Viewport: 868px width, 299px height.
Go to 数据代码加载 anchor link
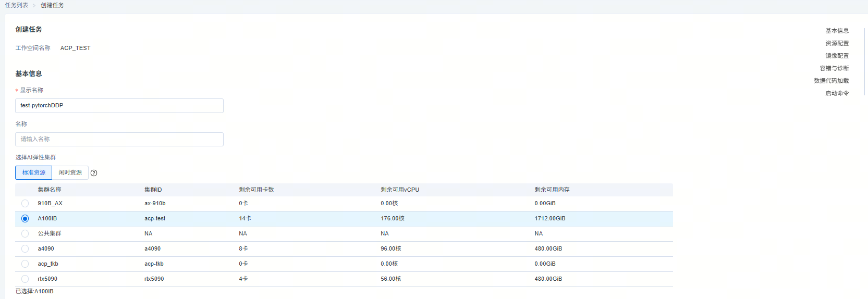click(831, 81)
